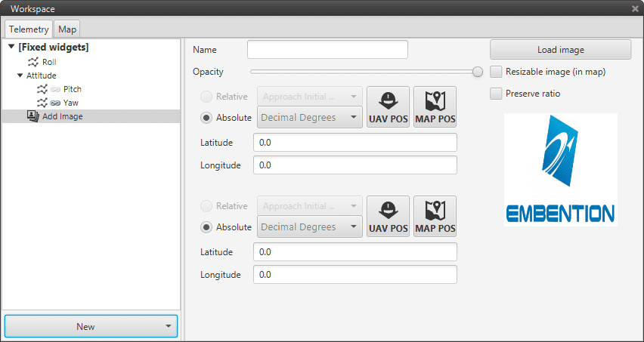Viewport: 644px width, 342px height.
Task: Collapse the Attitude tree node
Action: pyautogui.click(x=20, y=75)
